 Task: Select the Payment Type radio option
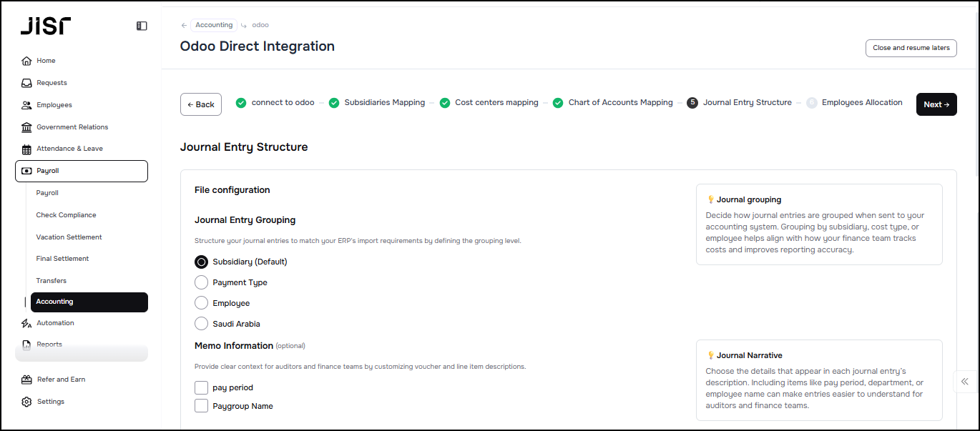[201, 282]
